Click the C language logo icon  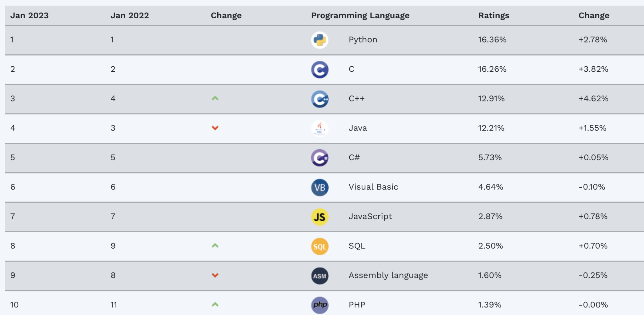(320, 69)
